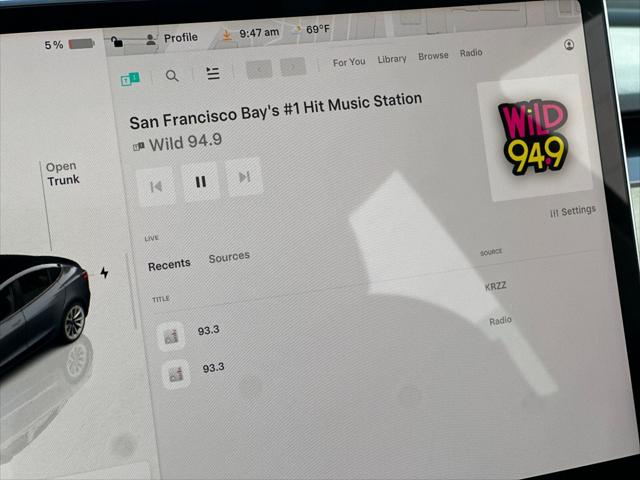Image resolution: width=640 pixels, height=480 pixels.
Task: Pause the Wild 94.9 stream
Action: point(200,182)
